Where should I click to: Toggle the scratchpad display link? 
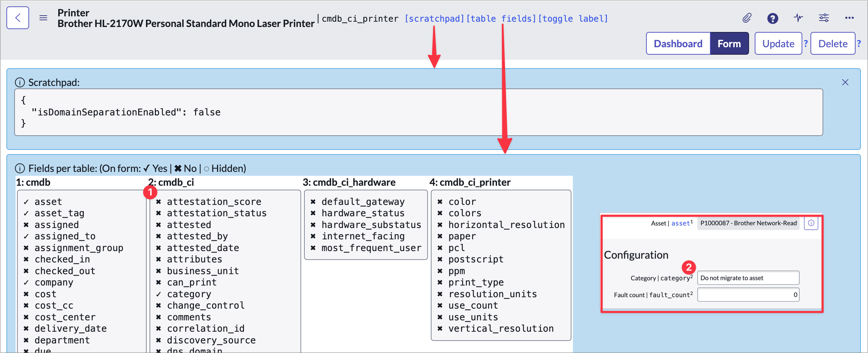(434, 18)
